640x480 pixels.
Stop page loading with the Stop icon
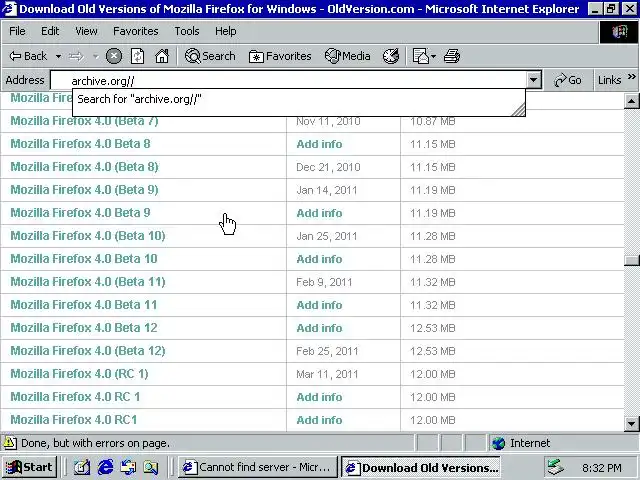click(x=113, y=56)
